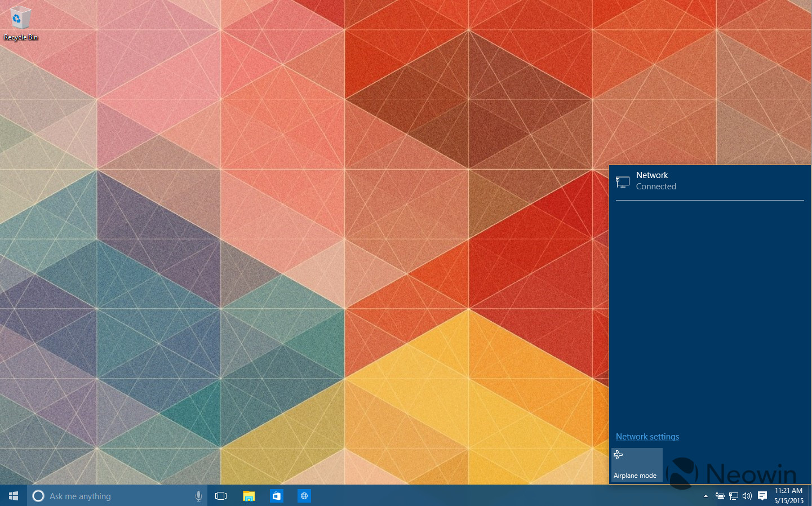Viewport: 812px width, 506px height.
Task: Click the Show desktop strip beside the clock
Action: (810, 496)
